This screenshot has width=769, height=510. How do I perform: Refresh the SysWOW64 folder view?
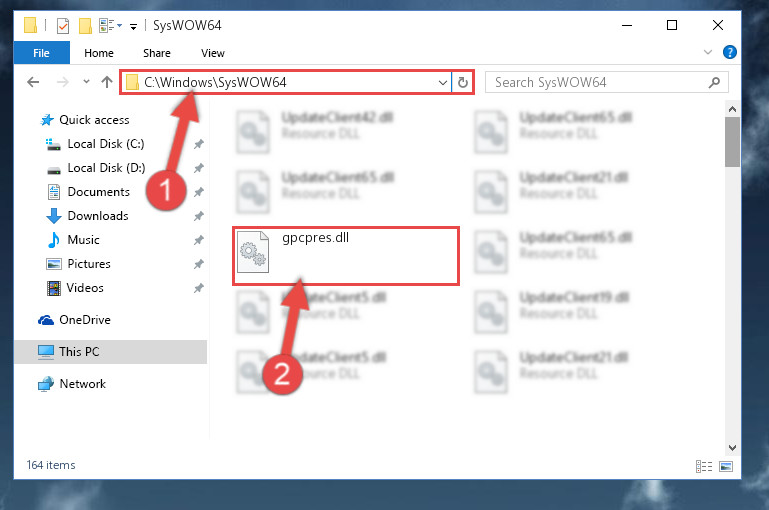coord(462,82)
